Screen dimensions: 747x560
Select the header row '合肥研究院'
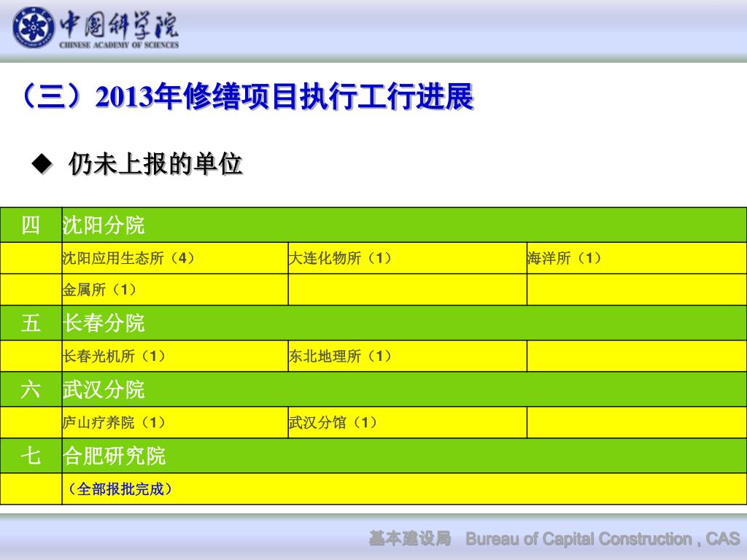pos(404,456)
